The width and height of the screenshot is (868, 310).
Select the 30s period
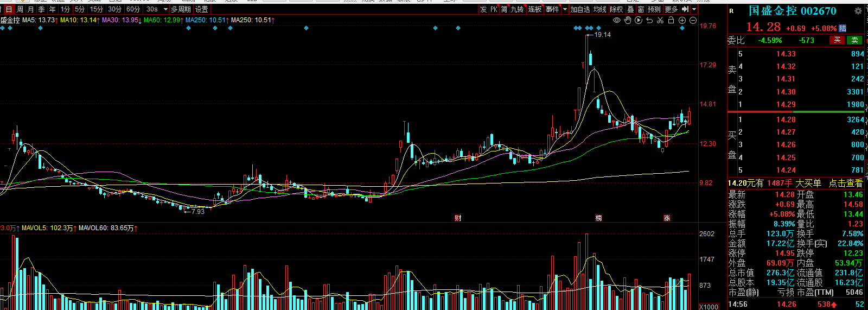(152, 9)
